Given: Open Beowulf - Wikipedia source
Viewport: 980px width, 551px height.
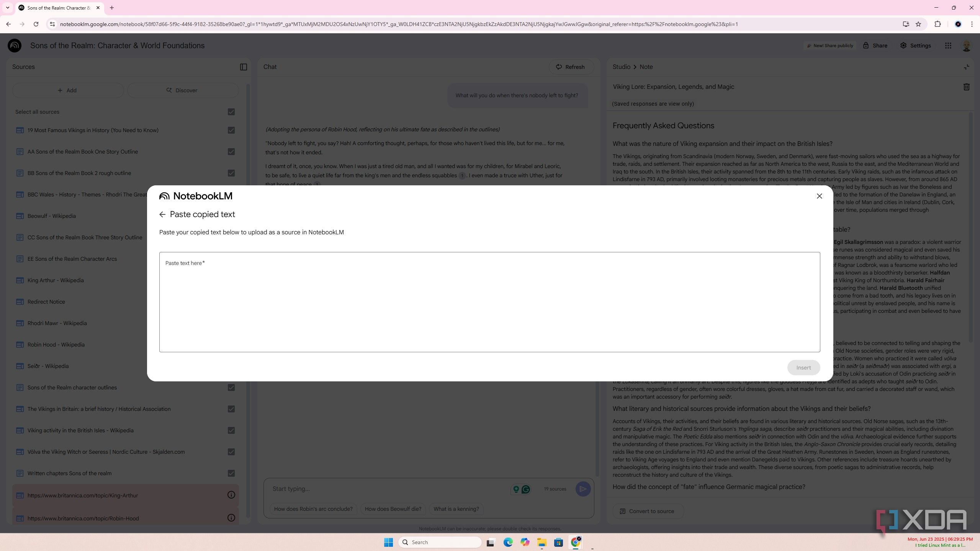Looking at the screenshot, I should [51, 216].
